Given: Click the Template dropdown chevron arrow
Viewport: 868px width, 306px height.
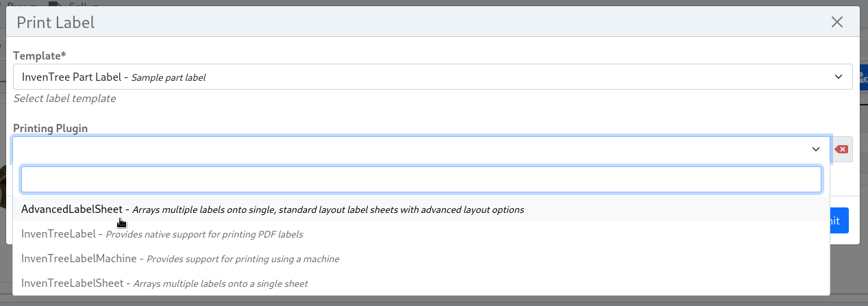Looking at the screenshot, I should click(x=839, y=77).
